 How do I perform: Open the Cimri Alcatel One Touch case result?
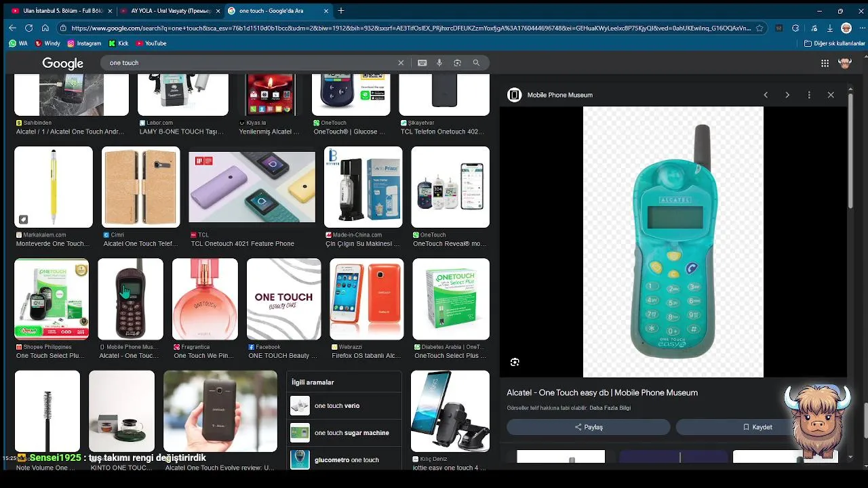coord(140,187)
